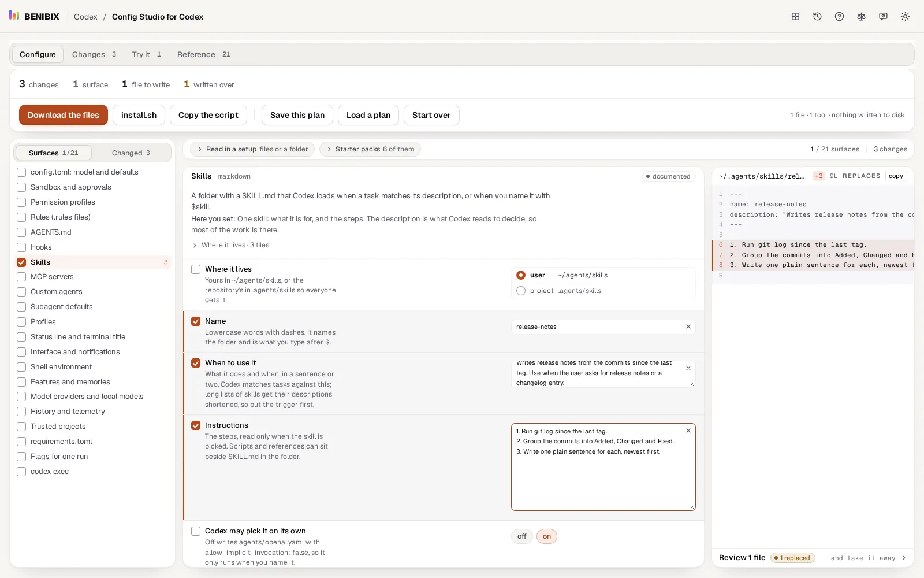Show the Changed 3 surfaces list
The width and height of the screenshot is (924, 578).
tap(131, 153)
